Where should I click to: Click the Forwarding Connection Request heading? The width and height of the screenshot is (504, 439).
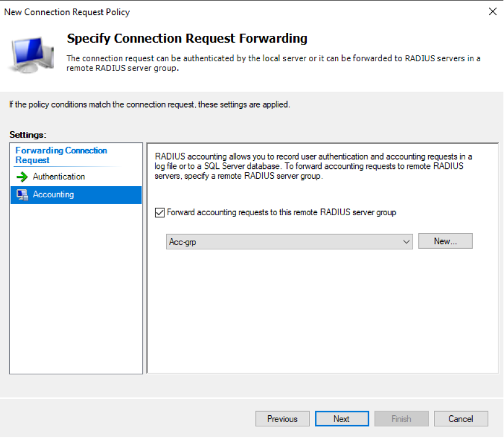61,155
